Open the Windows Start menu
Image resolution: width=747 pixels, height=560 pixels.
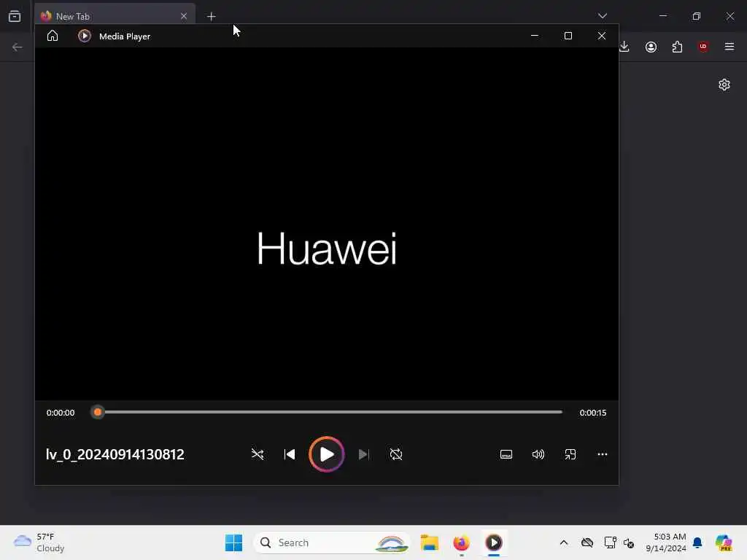(x=233, y=542)
